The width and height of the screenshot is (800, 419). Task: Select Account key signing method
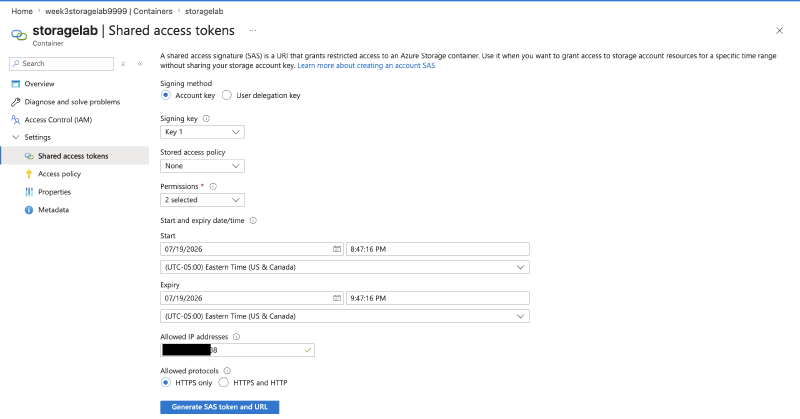tap(166, 95)
